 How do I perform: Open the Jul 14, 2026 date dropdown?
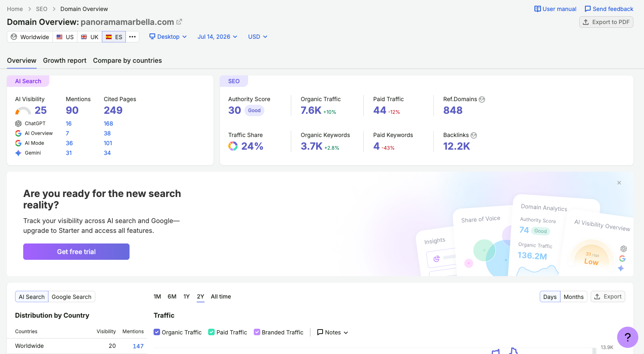click(217, 37)
